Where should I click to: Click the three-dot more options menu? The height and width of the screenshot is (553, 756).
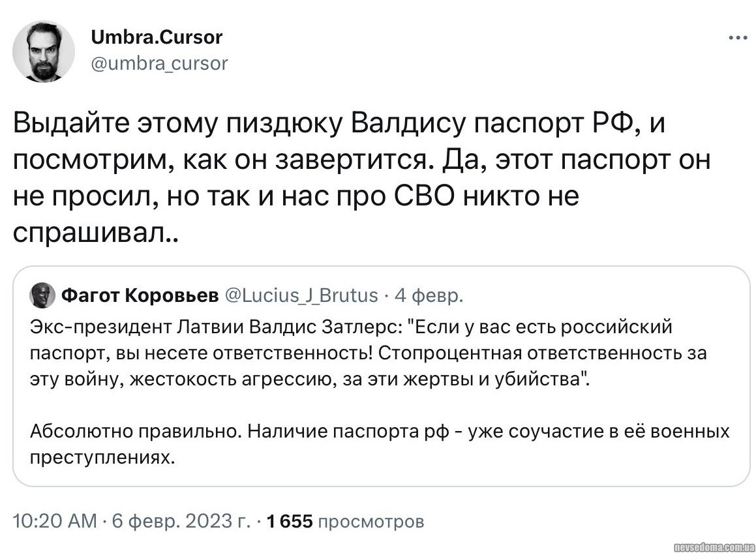click(x=738, y=38)
